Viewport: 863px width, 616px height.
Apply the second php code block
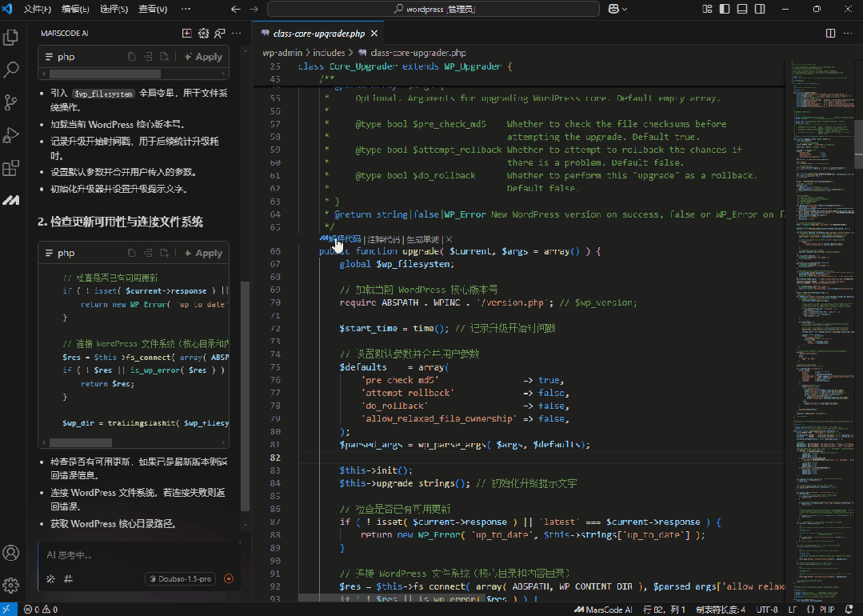tap(203, 254)
